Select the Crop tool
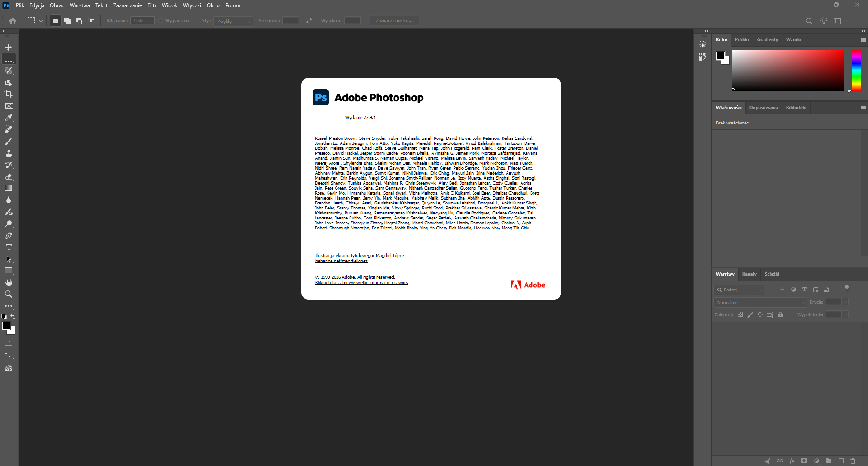 tap(9, 94)
